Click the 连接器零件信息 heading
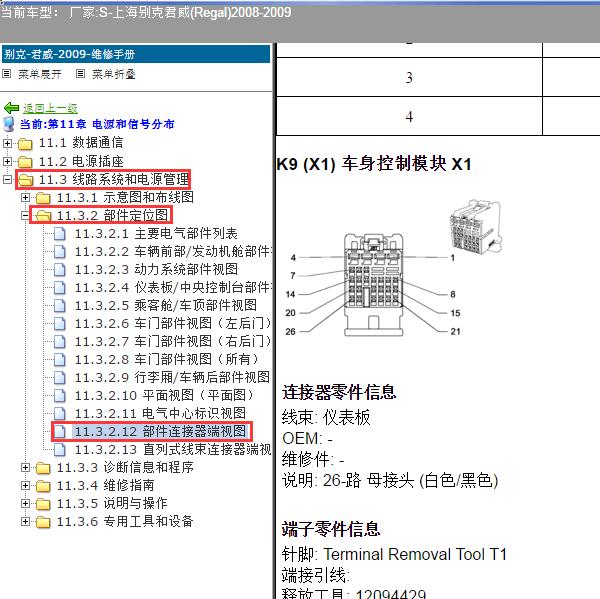This screenshot has width=600, height=599. pos(339,392)
